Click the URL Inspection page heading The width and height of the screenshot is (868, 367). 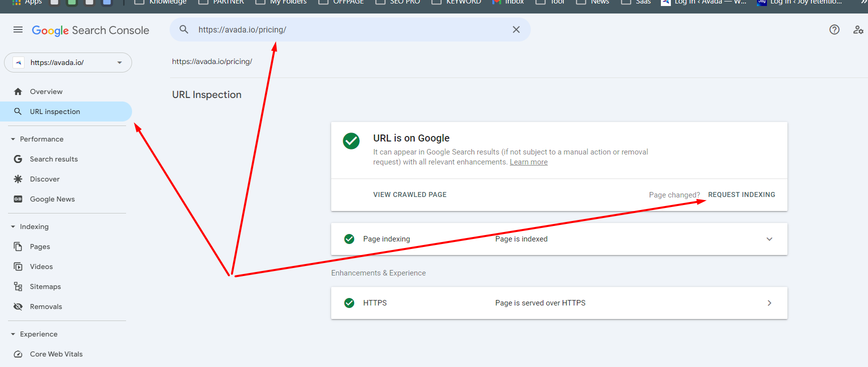(207, 94)
